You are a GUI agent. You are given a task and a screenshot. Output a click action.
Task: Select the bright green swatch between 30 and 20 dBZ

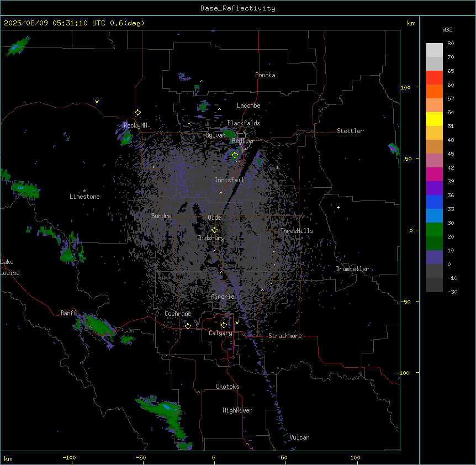(434, 230)
